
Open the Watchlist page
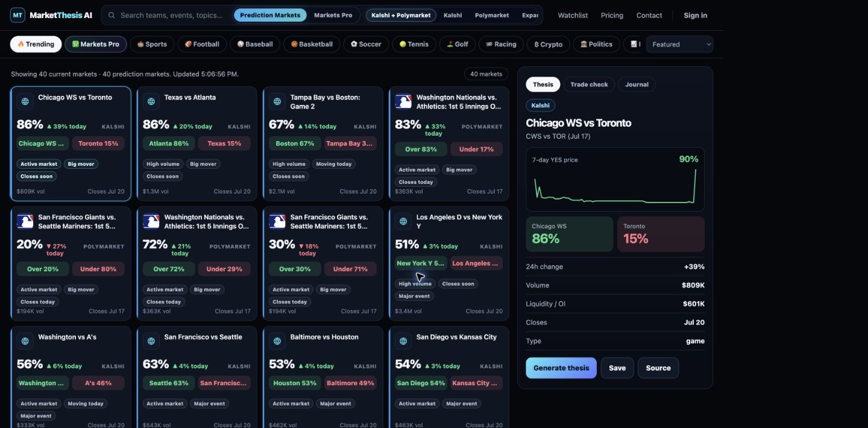click(573, 15)
